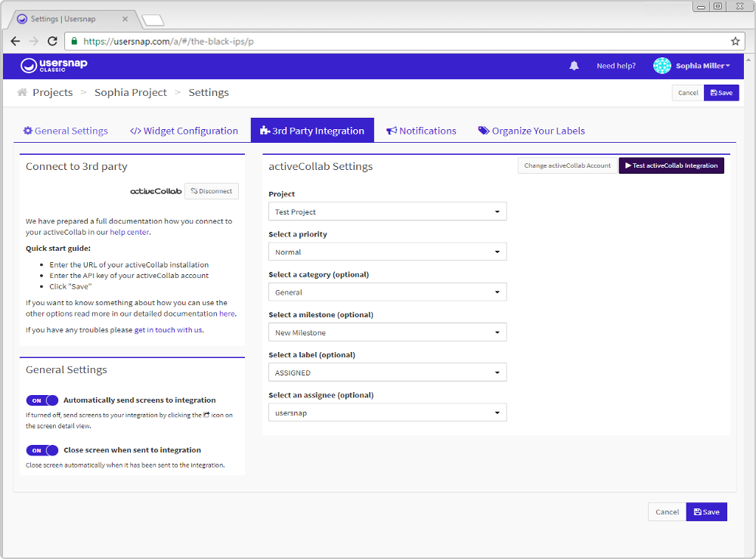Open the label dropdown showing ASSIGNED

point(388,372)
